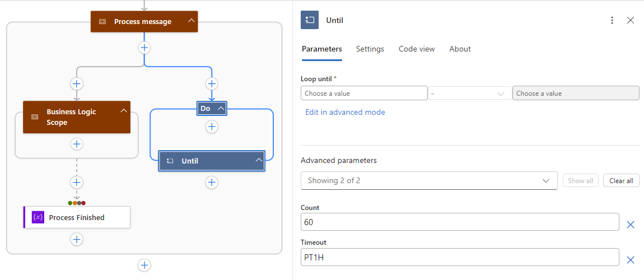Collapse the Process message scope
This screenshot has width=644, height=280.
[x=192, y=21]
